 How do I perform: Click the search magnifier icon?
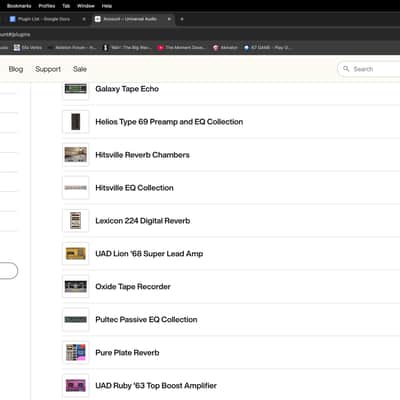pyautogui.click(x=346, y=69)
